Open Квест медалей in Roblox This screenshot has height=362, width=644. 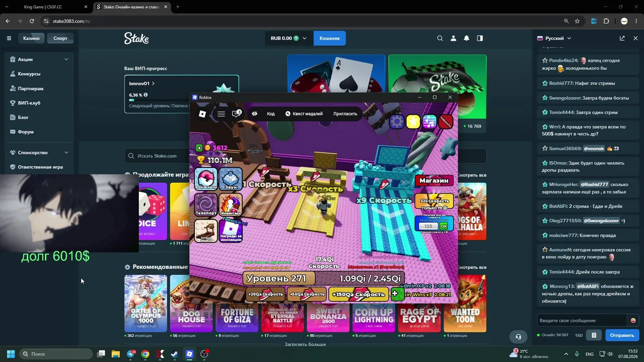[x=304, y=114]
